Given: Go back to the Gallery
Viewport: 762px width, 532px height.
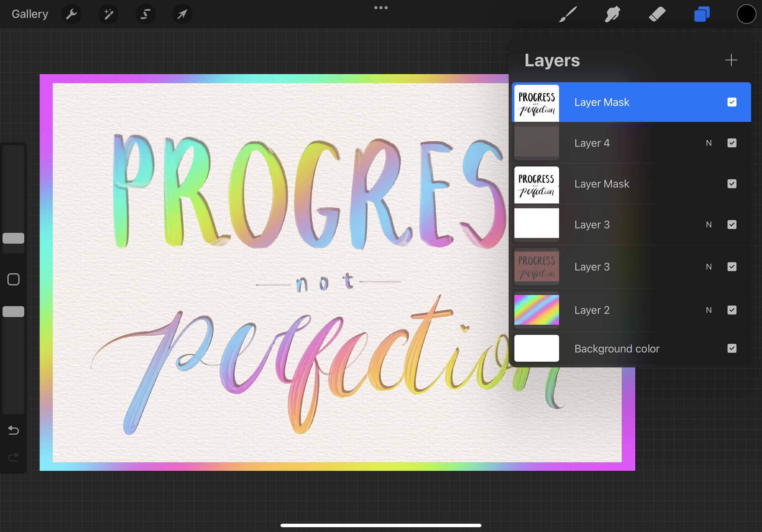Looking at the screenshot, I should (x=30, y=14).
